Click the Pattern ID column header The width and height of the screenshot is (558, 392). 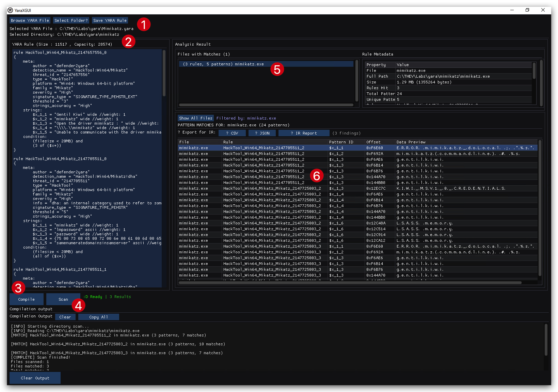click(346, 142)
